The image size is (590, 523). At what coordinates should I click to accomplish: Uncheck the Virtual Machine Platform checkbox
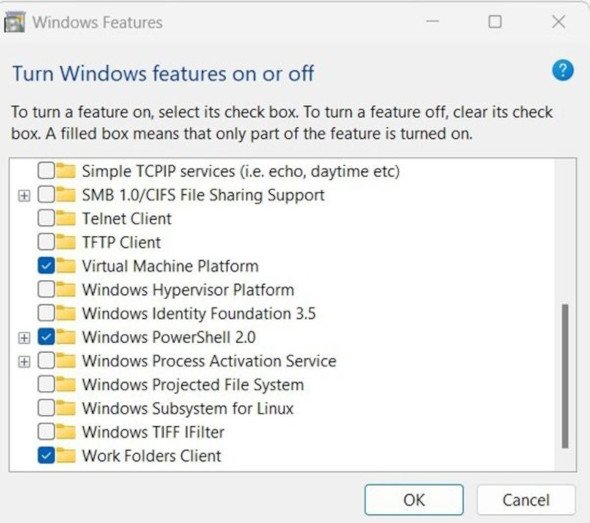(46, 266)
